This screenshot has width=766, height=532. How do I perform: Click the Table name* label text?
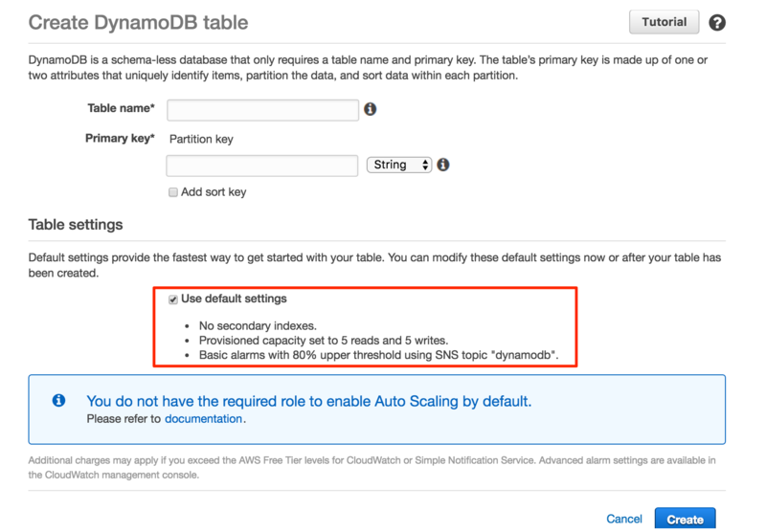[121, 108]
